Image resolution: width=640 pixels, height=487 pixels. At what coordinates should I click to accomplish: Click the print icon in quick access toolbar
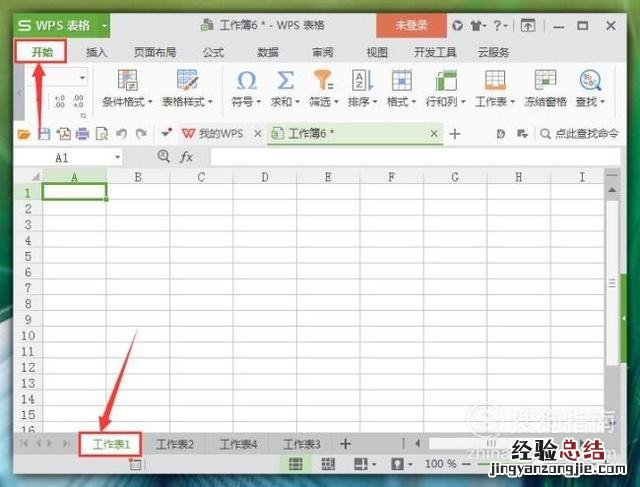click(x=82, y=133)
